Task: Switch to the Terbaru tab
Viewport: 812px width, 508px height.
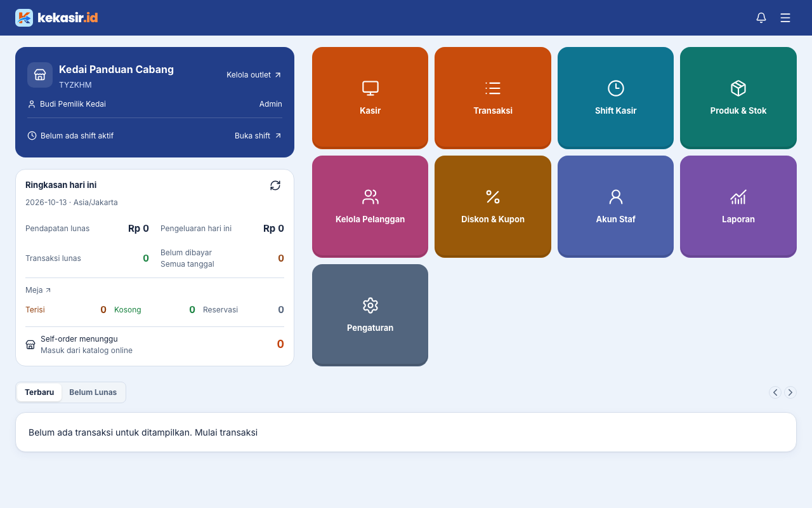Action: pos(39,392)
